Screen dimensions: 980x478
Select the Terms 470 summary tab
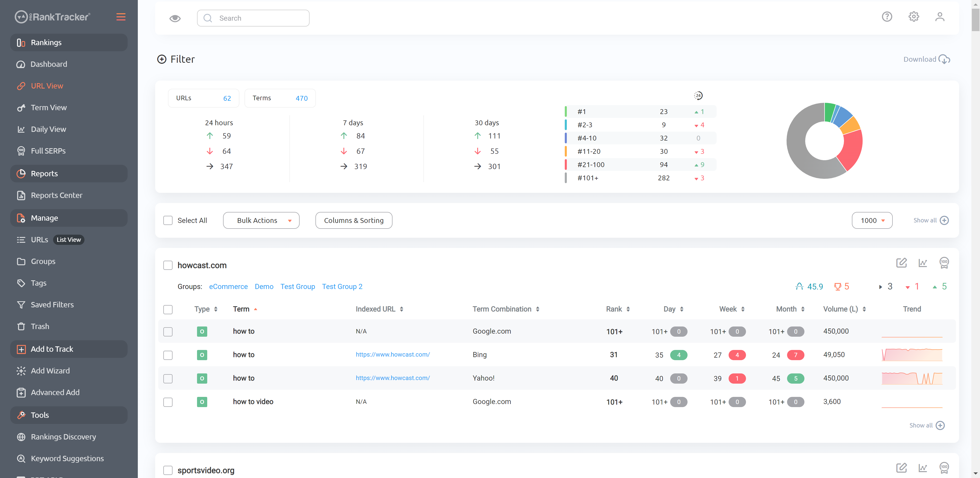[x=280, y=98]
